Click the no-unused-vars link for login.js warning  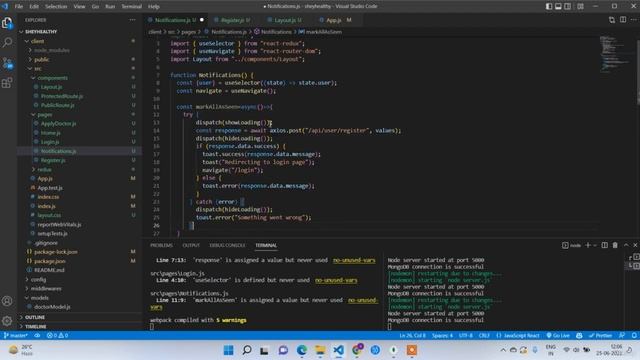(336, 280)
